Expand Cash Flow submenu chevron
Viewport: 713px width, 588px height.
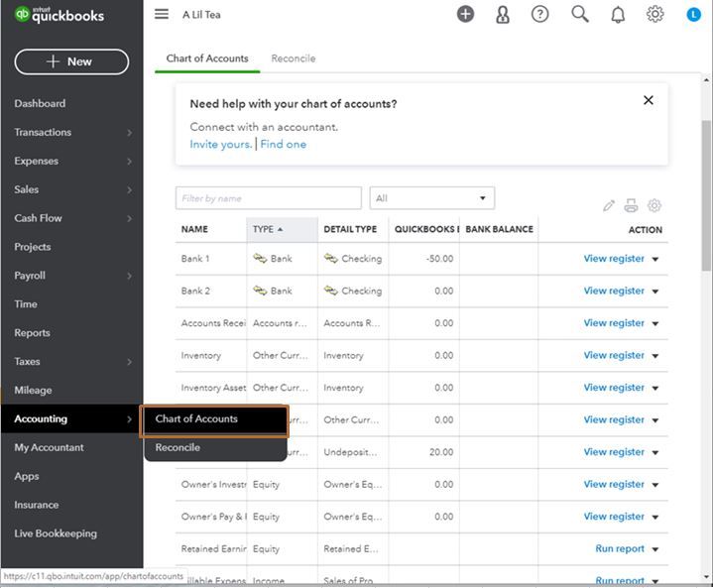pyautogui.click(x=130, y=218)
